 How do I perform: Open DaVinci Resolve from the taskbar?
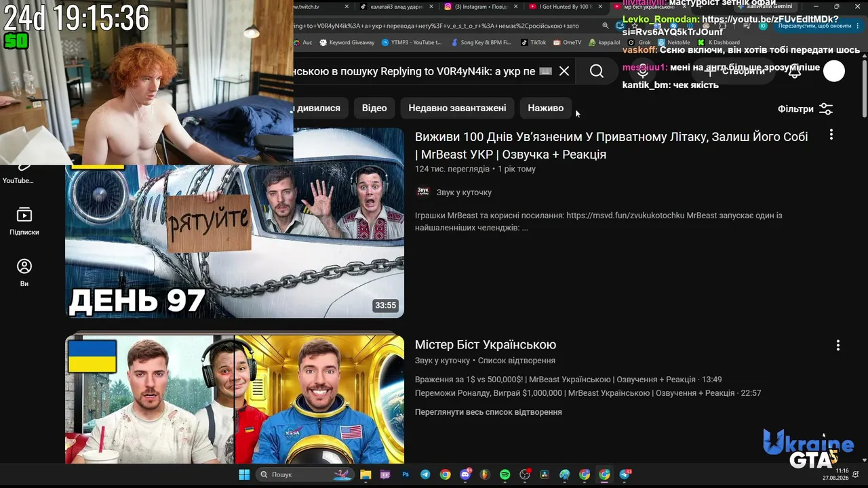[545, 474]
